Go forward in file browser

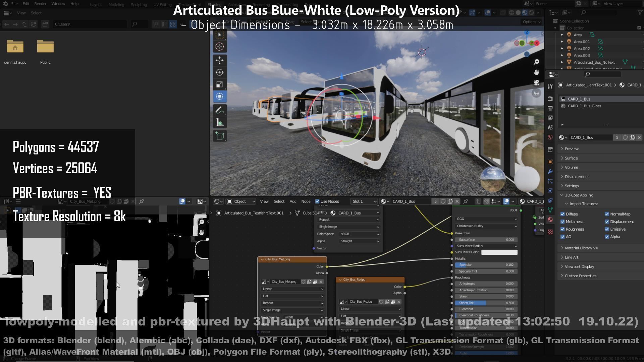[15, 24]
